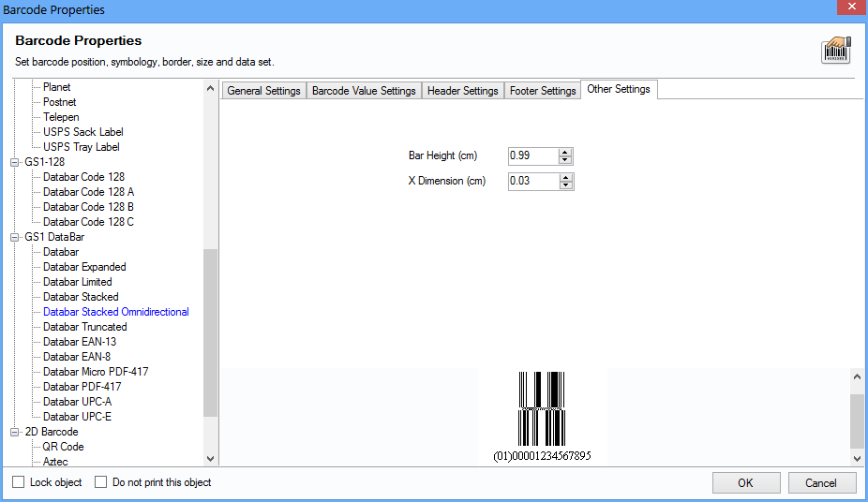
Task: Collapse the GS1-128 tree group
Action: pos(14,162)
